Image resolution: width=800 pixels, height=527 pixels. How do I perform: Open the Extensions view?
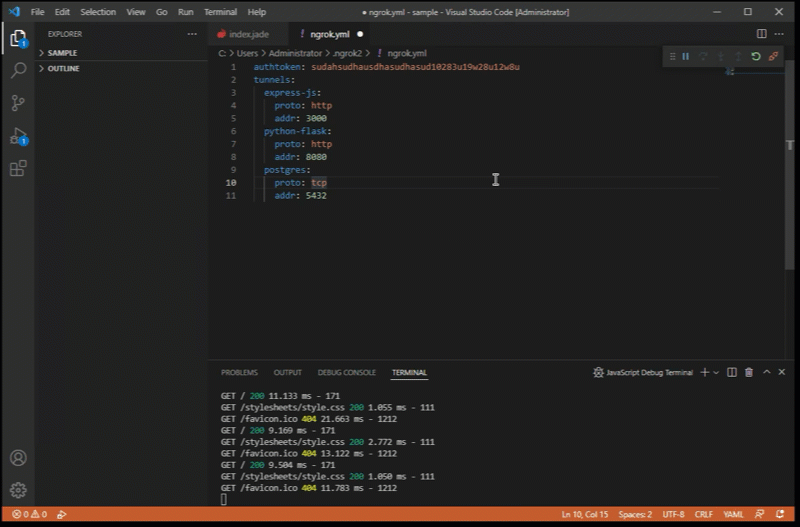click(x=18, y=169)
